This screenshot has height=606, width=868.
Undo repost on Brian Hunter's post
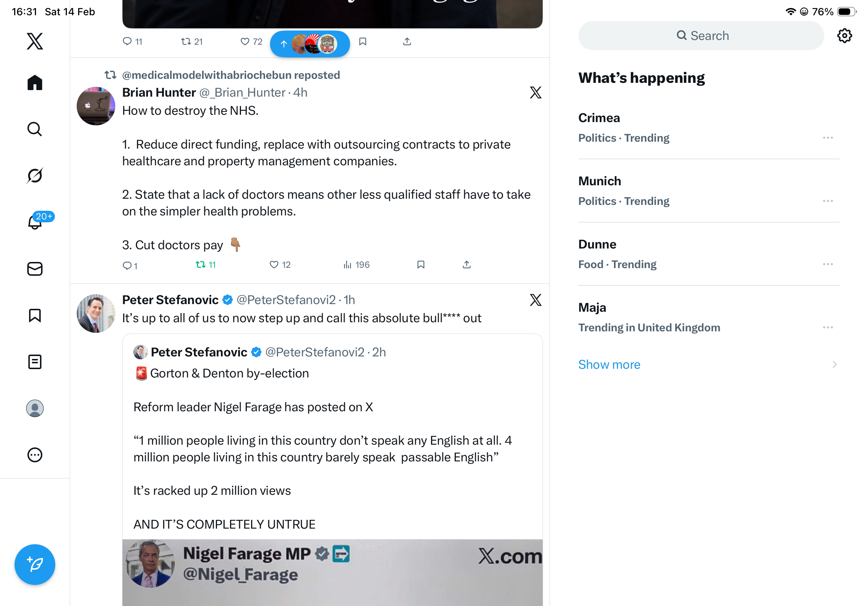[205, 264]
